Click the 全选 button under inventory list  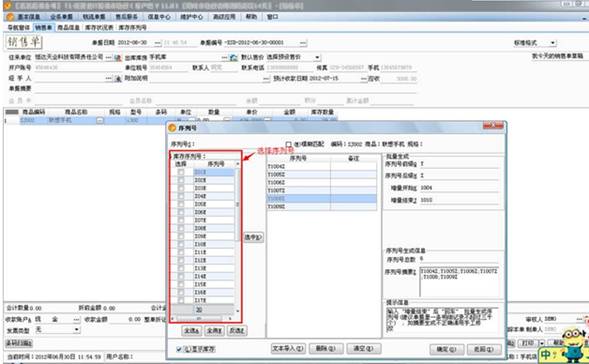point(192,331)
